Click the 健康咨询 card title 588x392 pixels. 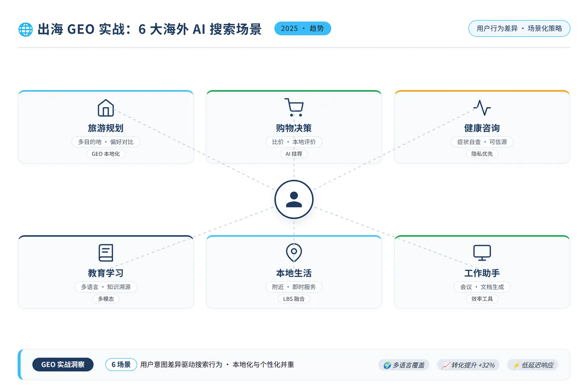[482, 128]
